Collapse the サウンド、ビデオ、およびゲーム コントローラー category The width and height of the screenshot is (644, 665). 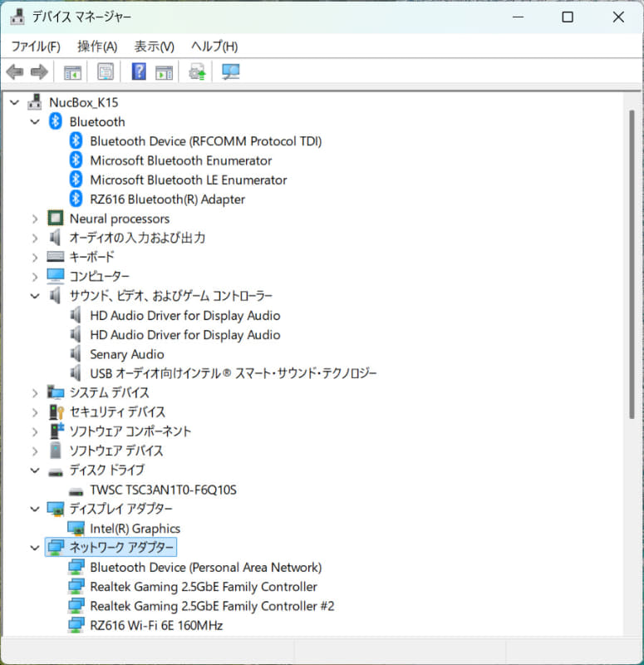click(x=35, y=296)
